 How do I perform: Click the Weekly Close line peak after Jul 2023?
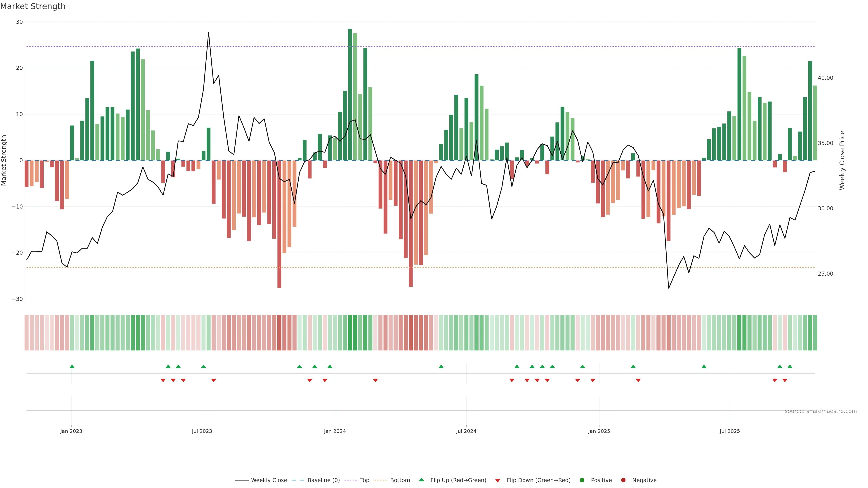(x=209, y=33)
